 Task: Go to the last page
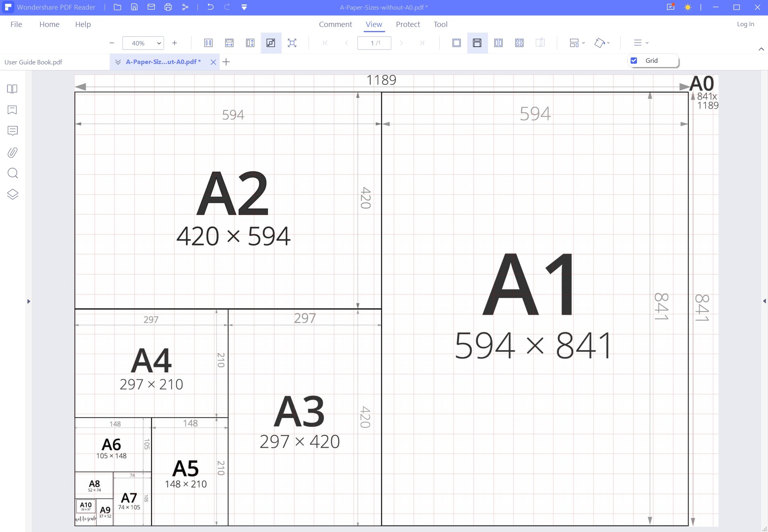(422, 43)
